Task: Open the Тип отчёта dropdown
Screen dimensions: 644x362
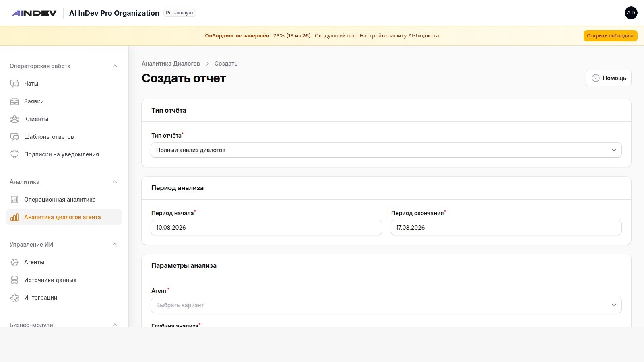Action: pos(386,150)
